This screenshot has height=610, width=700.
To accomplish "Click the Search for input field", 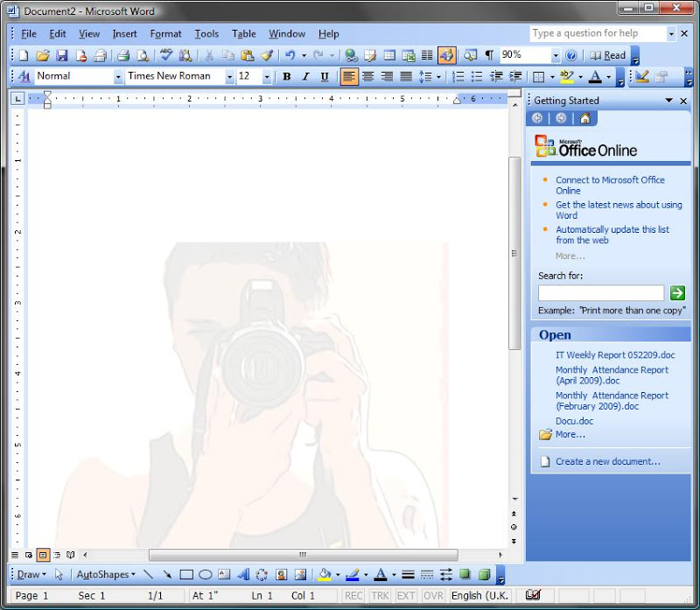I will [x=600, y=293].
